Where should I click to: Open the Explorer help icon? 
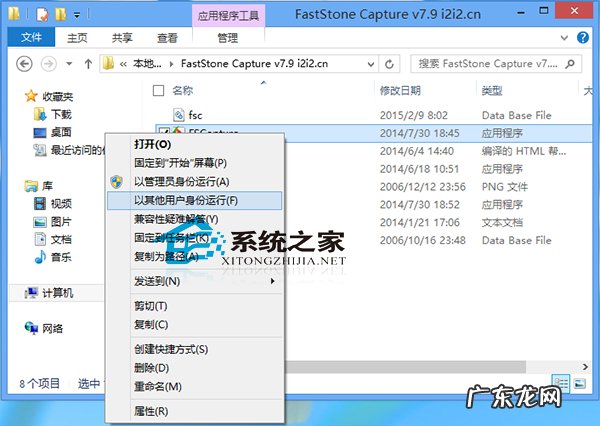[x=583, y=38]
